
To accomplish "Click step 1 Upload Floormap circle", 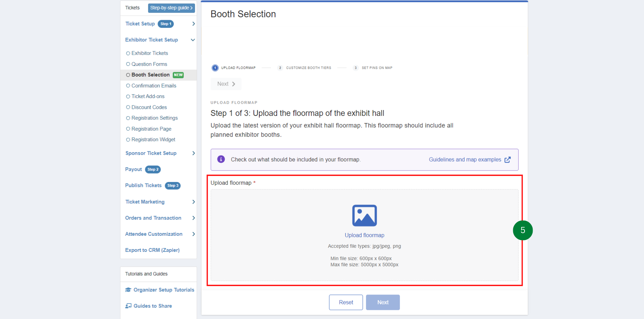I will point(215,68).
